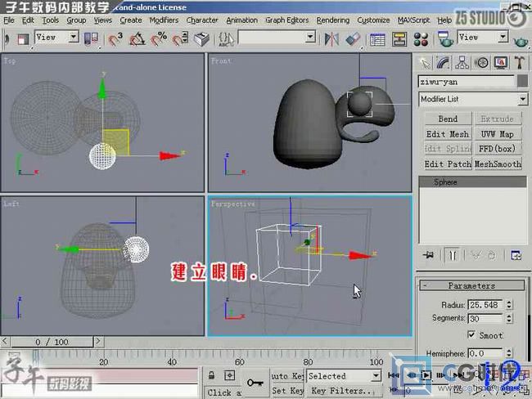Increase the Radius spinner value
This screenshot has height=399, width=532.
tap(509, 302)
